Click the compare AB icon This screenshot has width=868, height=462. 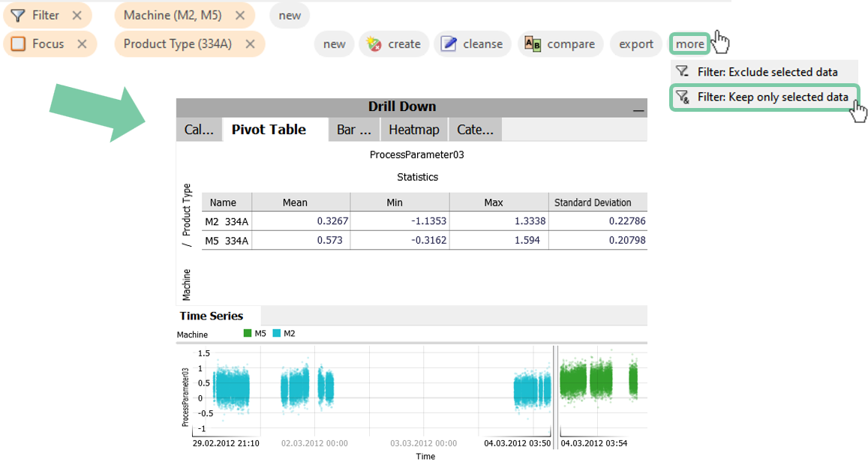coord(533,44)
